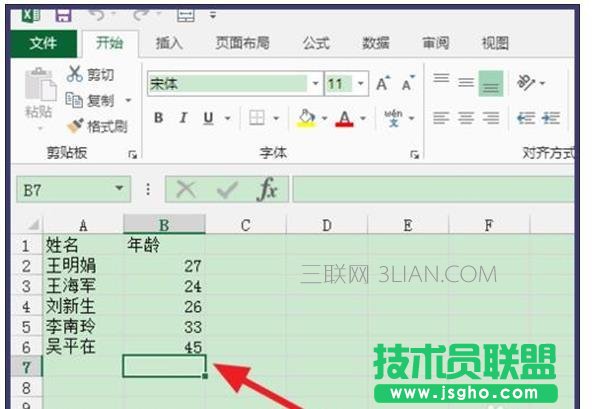Open the 数据 (Data) tab
This screenshot has width=601, height=409.
(376, 43)
